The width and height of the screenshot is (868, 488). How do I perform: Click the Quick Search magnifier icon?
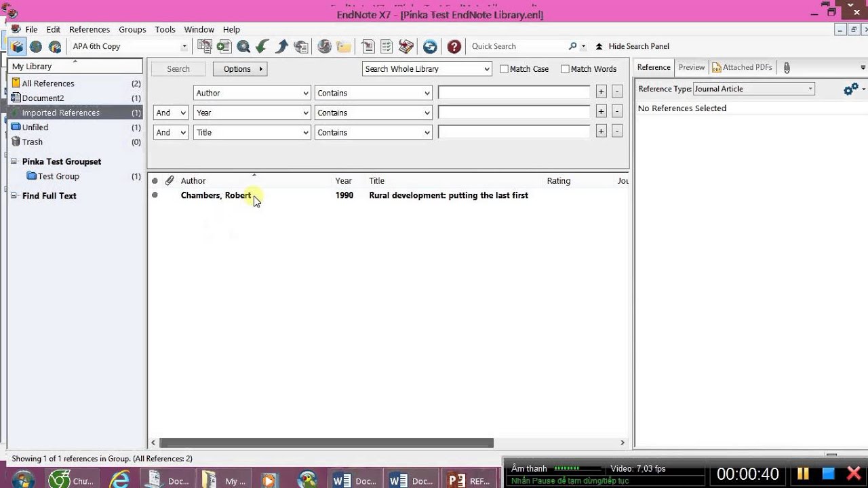pyautogui.click(x=573, y=46)
